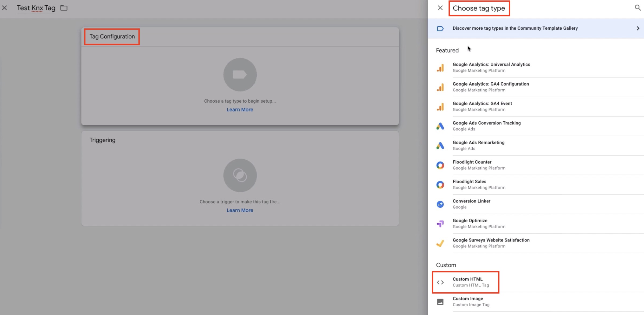Choose Google Surveys Website Satisfaction icon
Screen dimensions: 644x315
coord(440,243)
